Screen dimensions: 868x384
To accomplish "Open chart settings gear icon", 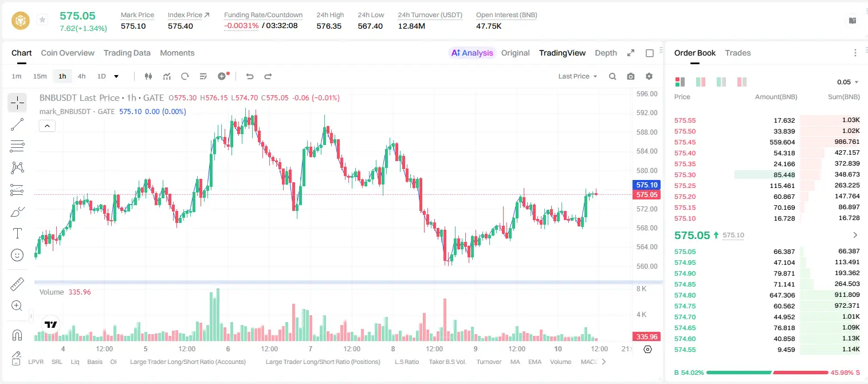I will pyautogui.click(x=649, y=76).
